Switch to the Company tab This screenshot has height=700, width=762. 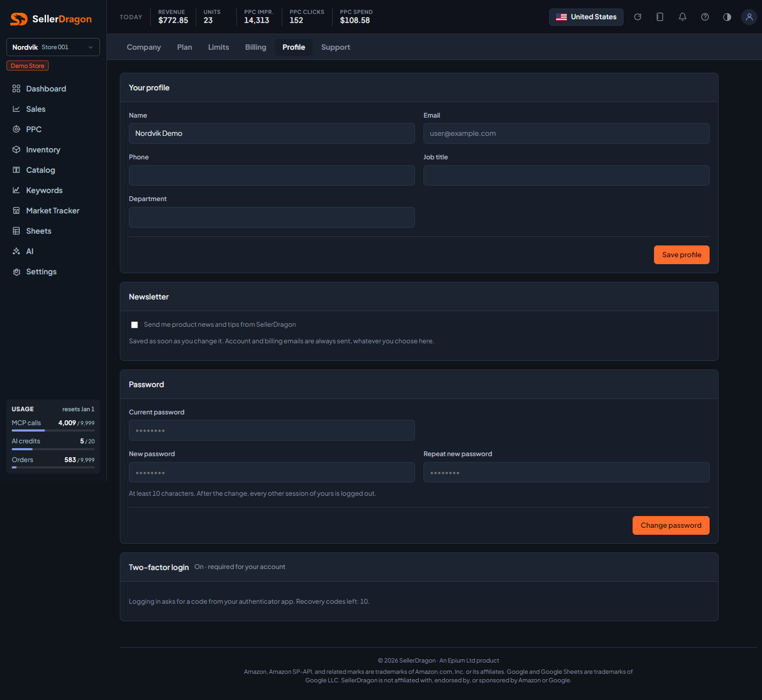(144, 47)
